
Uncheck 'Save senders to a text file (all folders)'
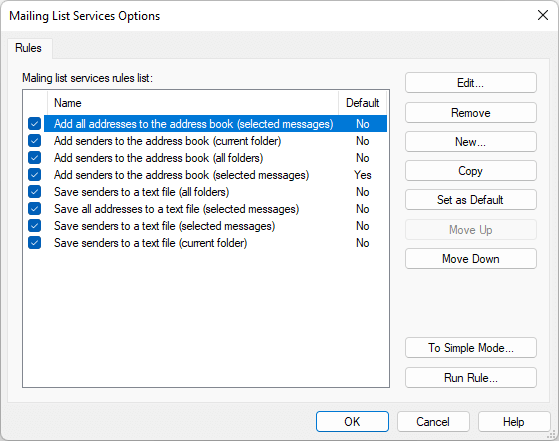tap(35, 192)
